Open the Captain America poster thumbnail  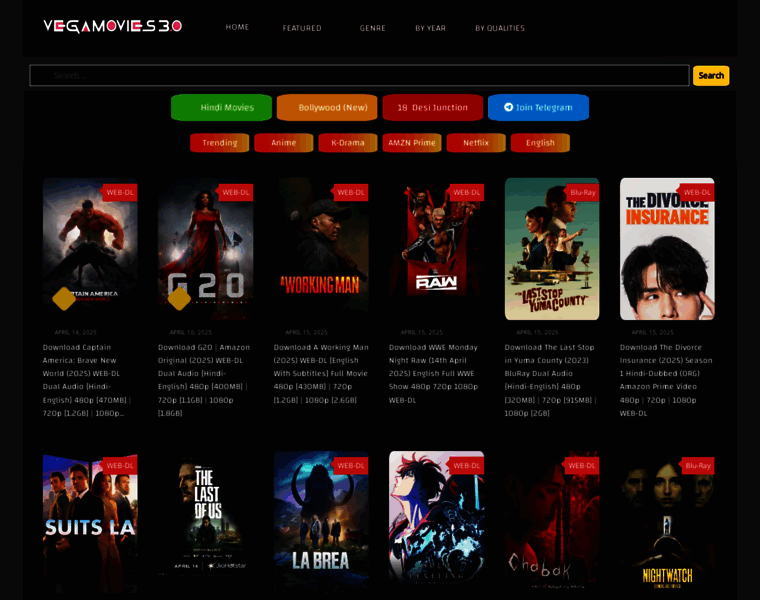[90, 249]
